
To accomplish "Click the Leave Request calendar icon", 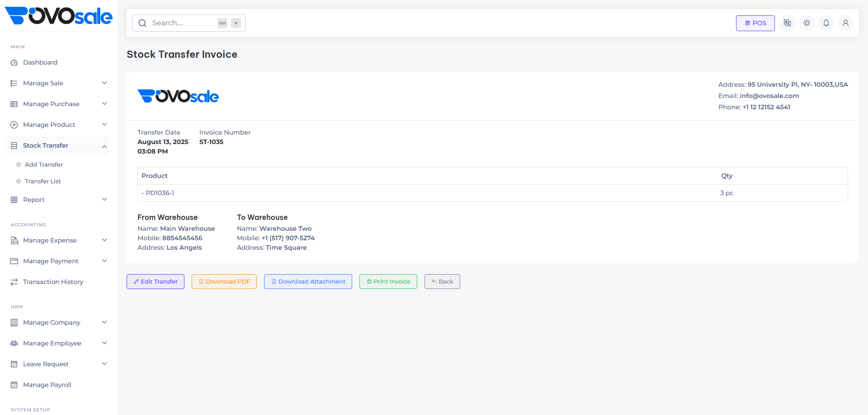I will pyautogui.click(x=14, y=364).
